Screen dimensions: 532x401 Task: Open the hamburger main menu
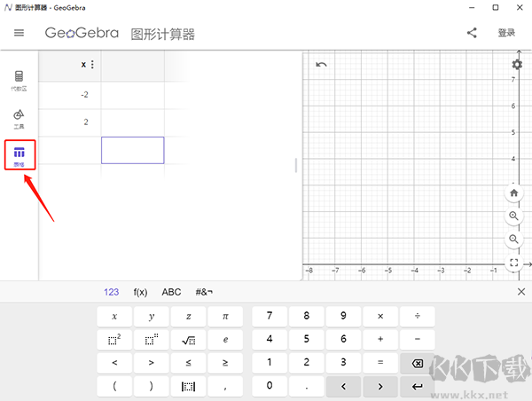pos(19,33)
